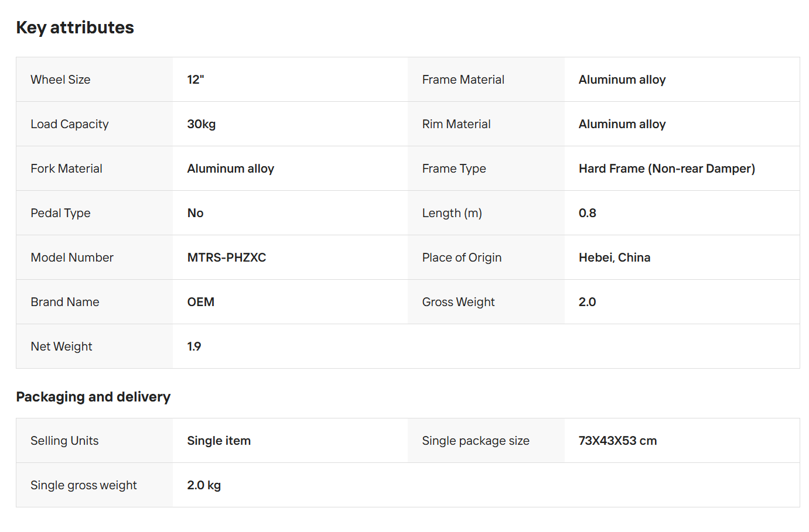809x532 pixels.
Task: Select the Single gross weight 2.0 kg value
Action: point(204,485)
